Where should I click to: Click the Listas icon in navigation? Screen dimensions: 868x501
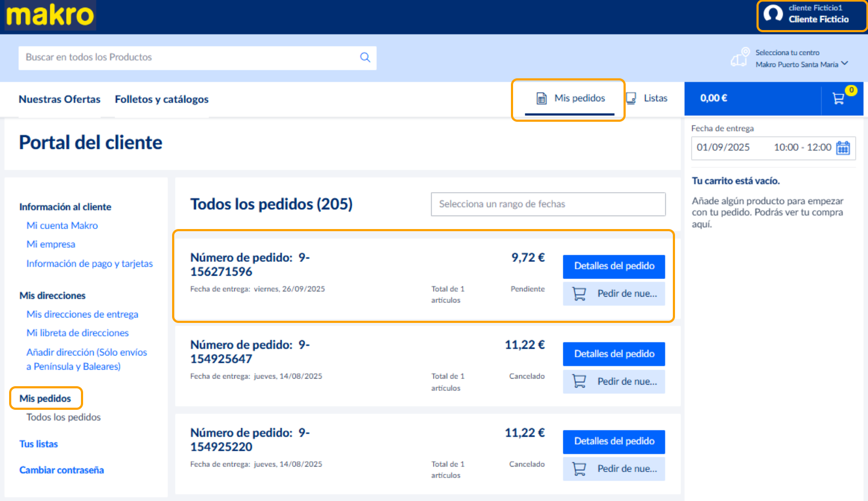point(631,98)
